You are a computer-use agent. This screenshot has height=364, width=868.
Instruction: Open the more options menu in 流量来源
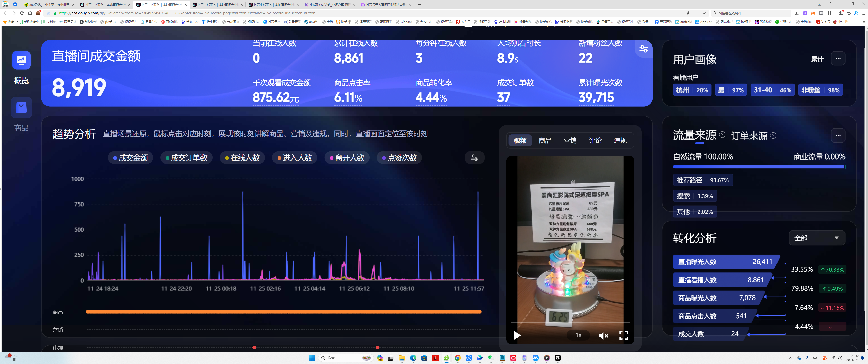click(x=838, y=135)
